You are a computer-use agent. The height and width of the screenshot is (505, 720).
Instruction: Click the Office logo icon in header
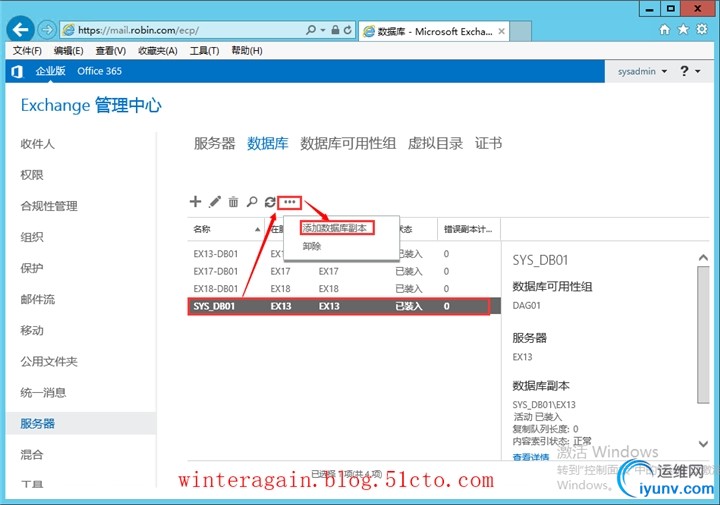[17, 71]
